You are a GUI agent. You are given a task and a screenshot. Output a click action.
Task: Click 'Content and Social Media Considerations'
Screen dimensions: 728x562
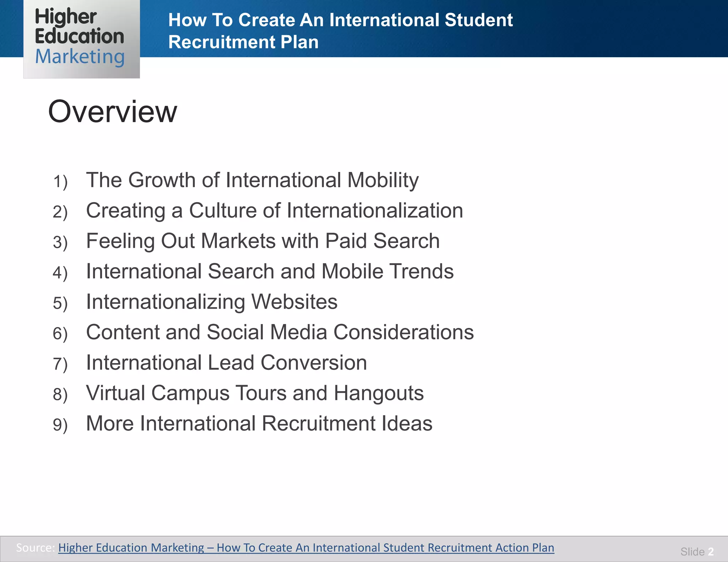280,333
